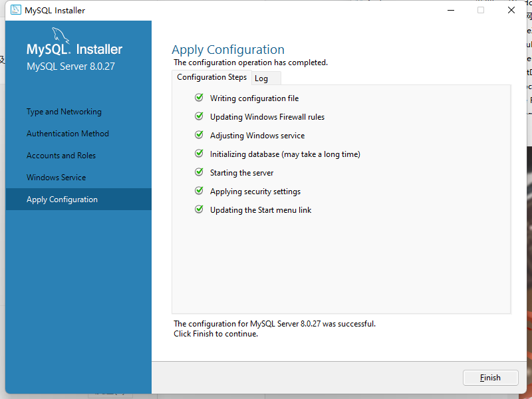Image resolution: width=532 pixels, height=399 pixels.
Task: Click green checkmark beside Adjusting Windows service
Action: [199, 135]
